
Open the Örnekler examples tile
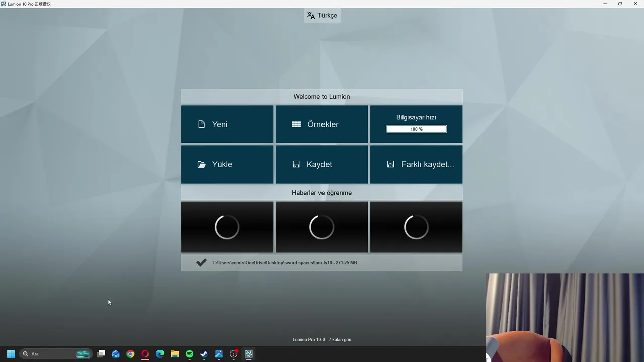pos(321,124)
